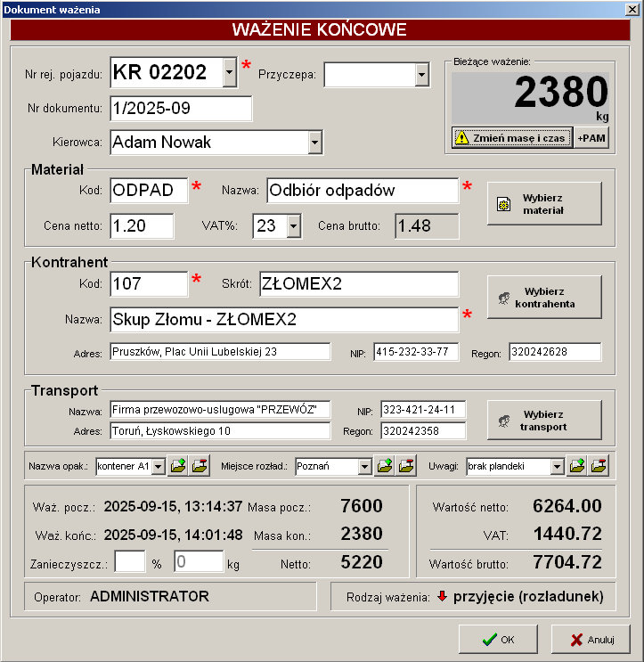Screen dimensions: 644x662
Task: Click the Kontrahent Regon field '320242628'
Action: coord(555,352)
